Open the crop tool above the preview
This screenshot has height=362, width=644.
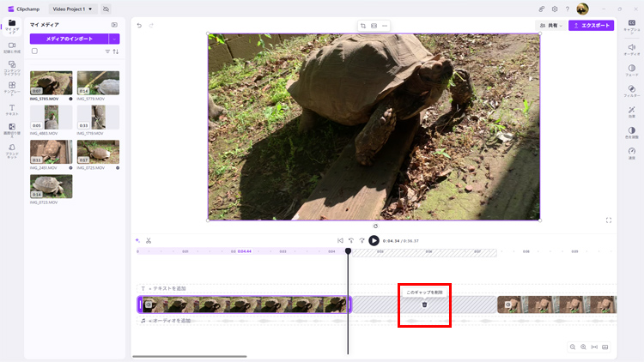363,26
